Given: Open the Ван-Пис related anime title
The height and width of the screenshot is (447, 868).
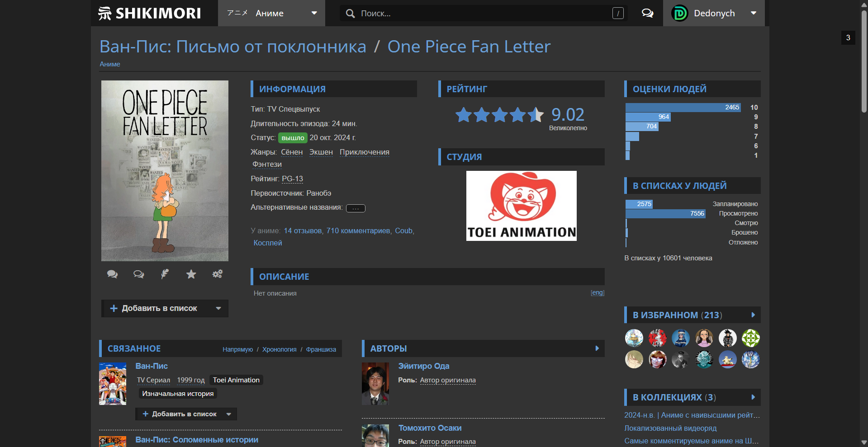Looking at the screenshot, I should click(x=152, y=366).
